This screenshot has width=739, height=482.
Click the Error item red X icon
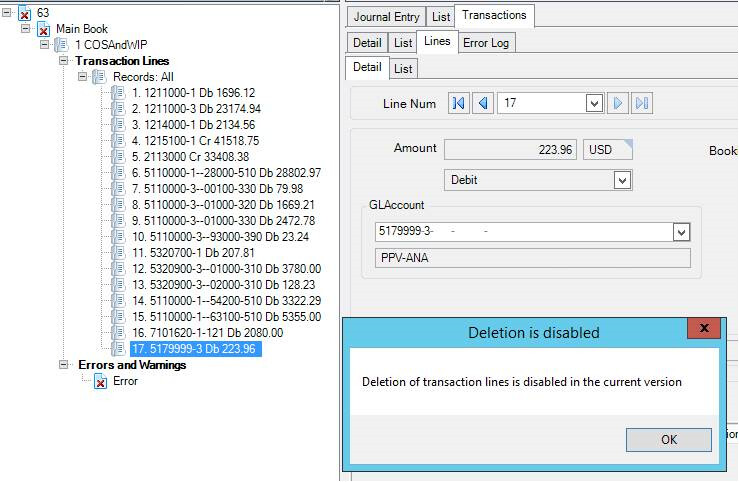click(100, 381)
